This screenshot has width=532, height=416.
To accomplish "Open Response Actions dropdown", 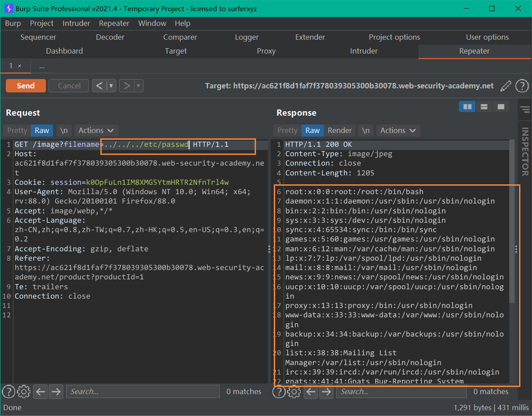I will point(398,130).
